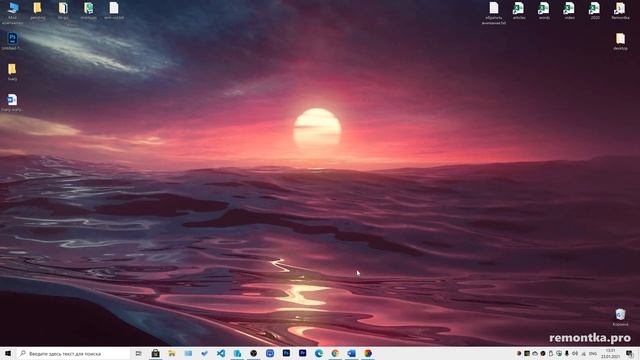This screenshot has height=360, width=640.
Task: Open the notification center
Action: point(630,353)
